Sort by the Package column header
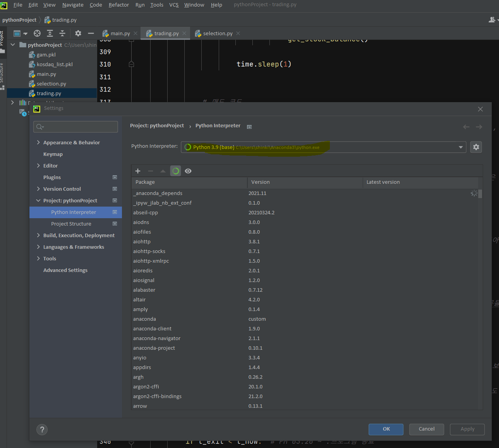Viewport: 499px width, 448px height. coord(189,182)
